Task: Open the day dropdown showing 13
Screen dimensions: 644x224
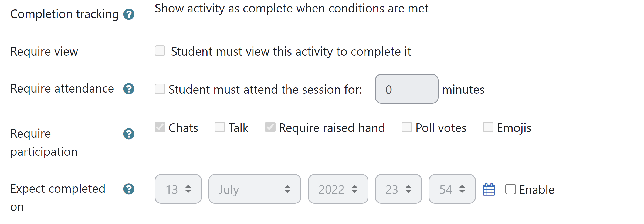Action: pos(178,189)
